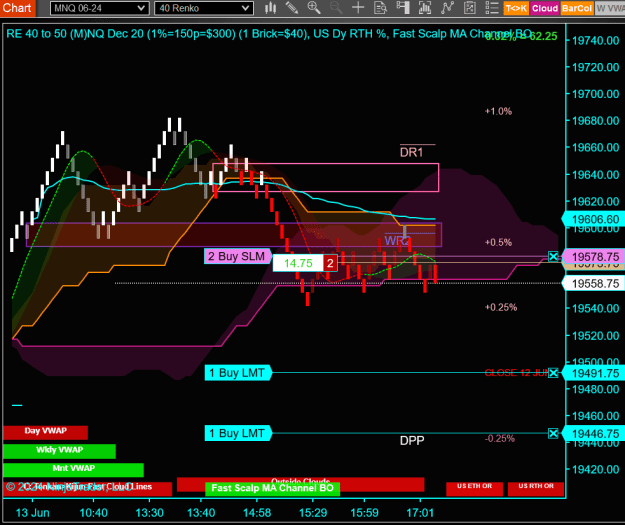Open the MNQ 06-24 instrument dropdown
This screenshot has width=625, height=525.
[x=100, y=8]
